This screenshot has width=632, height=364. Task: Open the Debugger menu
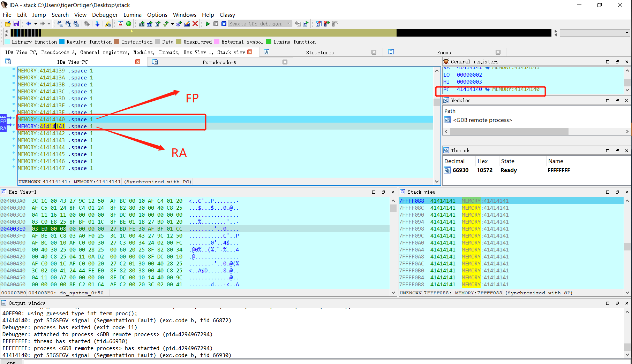pyautogui.click(x=105, y=15)
